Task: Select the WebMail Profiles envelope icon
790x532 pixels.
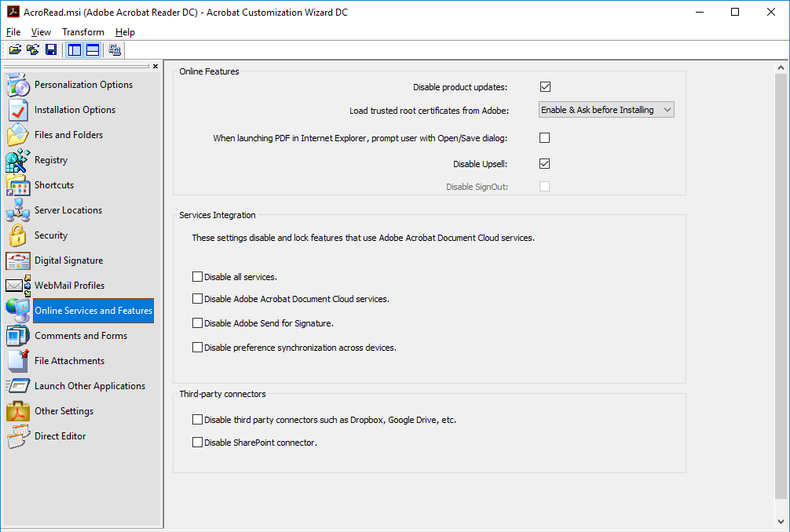Action: click(x=17, y=286)
